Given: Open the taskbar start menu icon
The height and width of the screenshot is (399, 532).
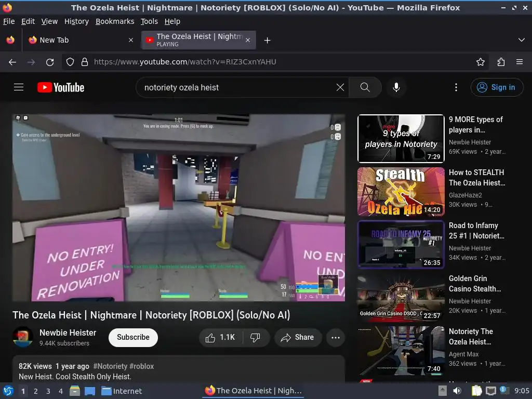Looking at the screenshot, I should point(8,391).
